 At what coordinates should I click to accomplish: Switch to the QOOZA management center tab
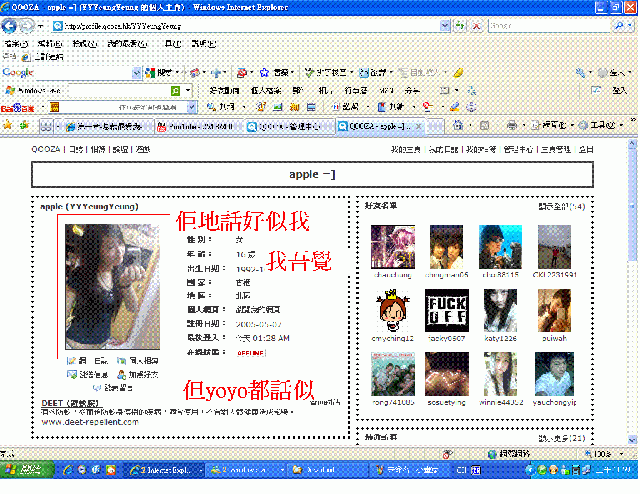[x=289, y=127]
